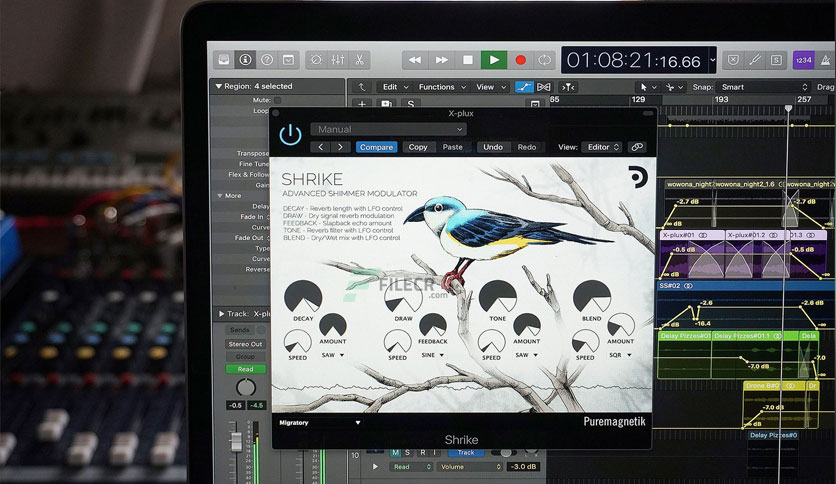This screenshot has width=836, height=484.
Task: Toggle the on/off switch next to the Track button
Action: tap(504, 453)
